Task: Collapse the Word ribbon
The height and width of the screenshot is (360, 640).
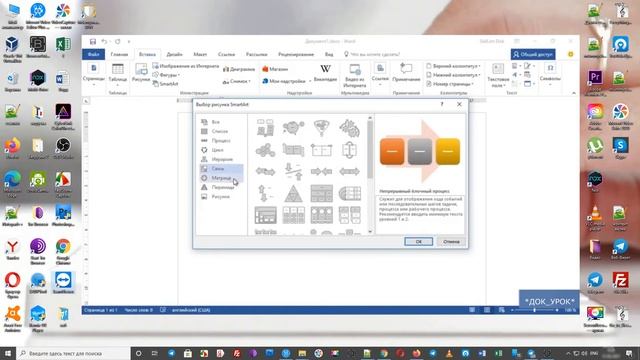Action: [574, 93]
